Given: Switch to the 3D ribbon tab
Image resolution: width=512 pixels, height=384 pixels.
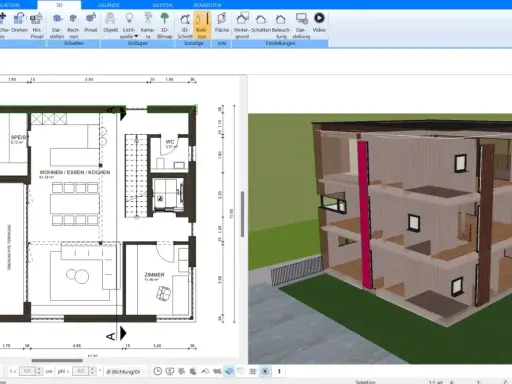Looking at the screenshot, I should tap(59, 5).
